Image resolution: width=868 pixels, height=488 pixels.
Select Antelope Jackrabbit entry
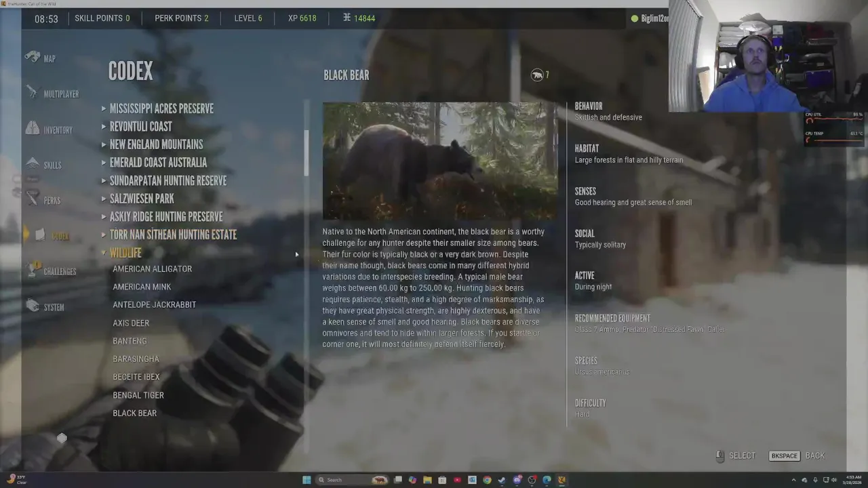pos(154,305)
